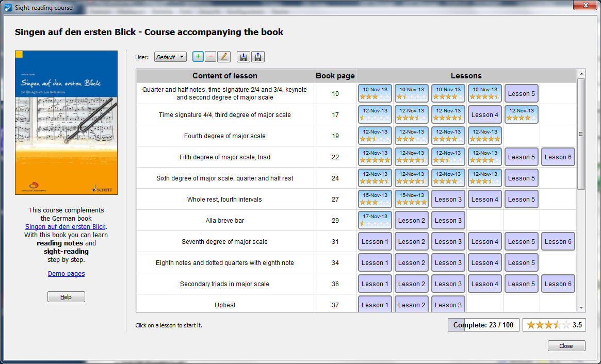Viewport: 601px width, 364px height.
Task: Open Lesson 2 in the Alla breve bar row
Action: pyautogui.click(x=412, y=220)
